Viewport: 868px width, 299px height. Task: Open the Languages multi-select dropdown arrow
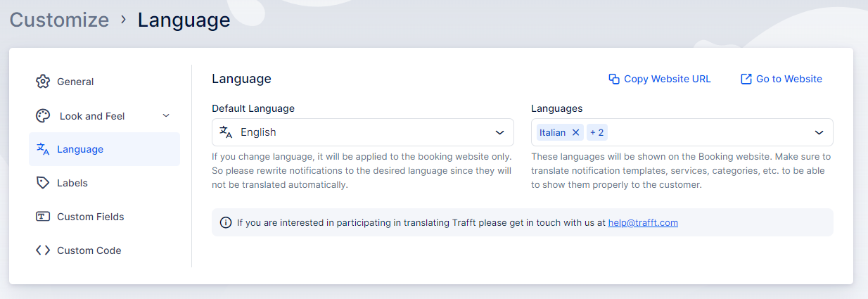point(819,132)
